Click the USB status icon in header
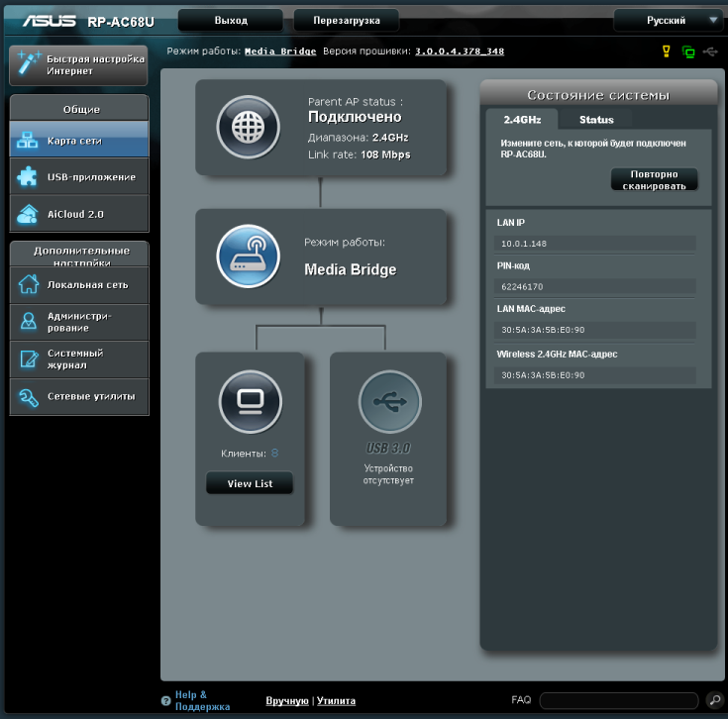728x719 pixels. click(x=710, y=51)
